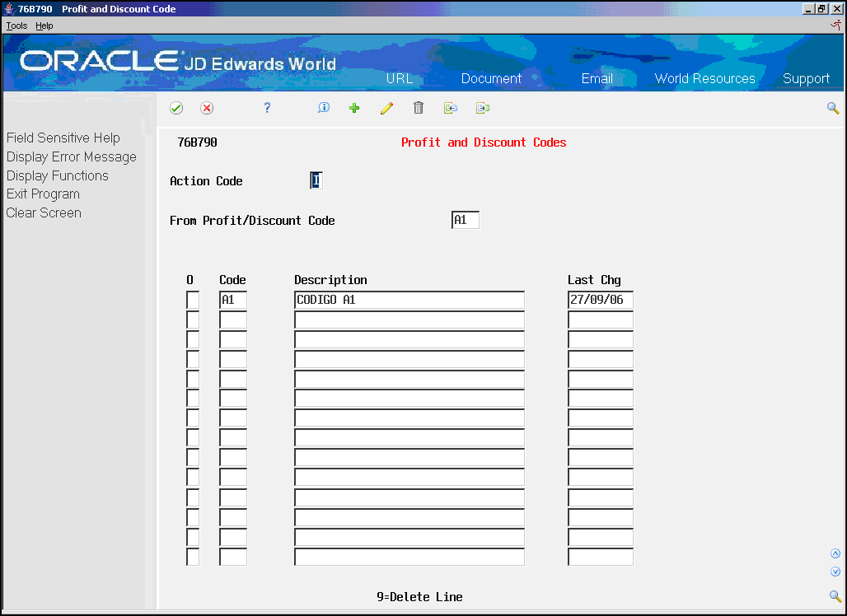Viewport: 847px width, 616px height.
Task: Click the Oracle JD Edwards World logo
Action: pyautogui.click(x=178, y=61)
